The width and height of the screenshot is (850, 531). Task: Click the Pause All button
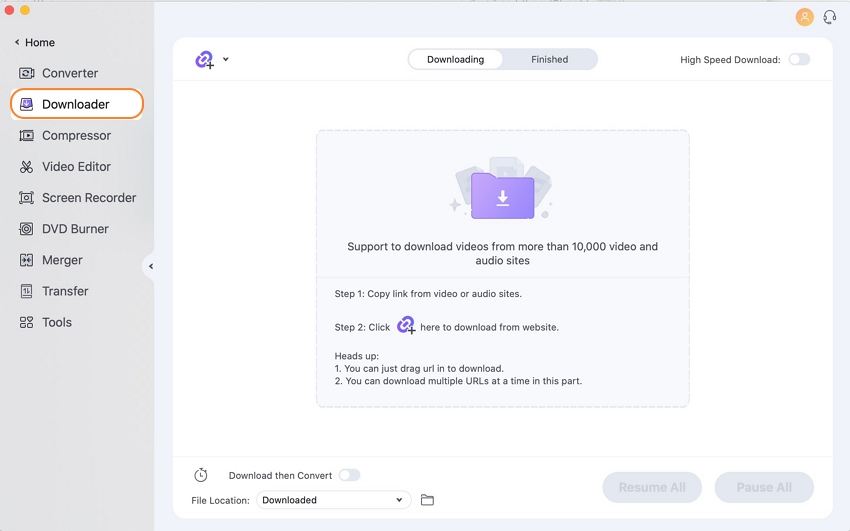pyautogui.click(x=764, y=487)
